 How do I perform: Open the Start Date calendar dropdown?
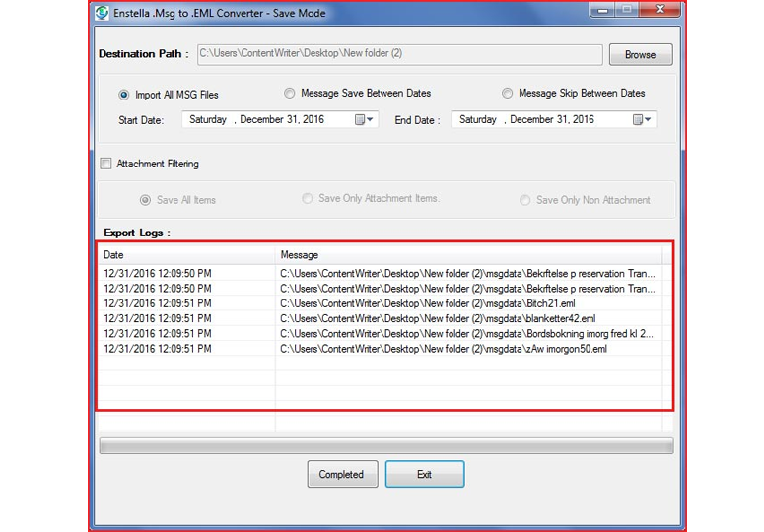[x=365, y=120]
